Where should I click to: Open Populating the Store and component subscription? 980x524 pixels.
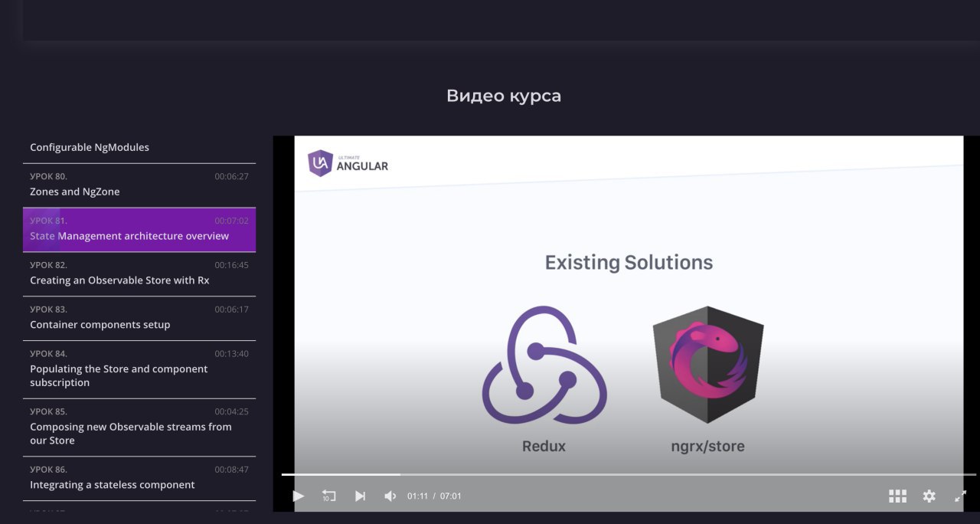(x=139, y=369)
